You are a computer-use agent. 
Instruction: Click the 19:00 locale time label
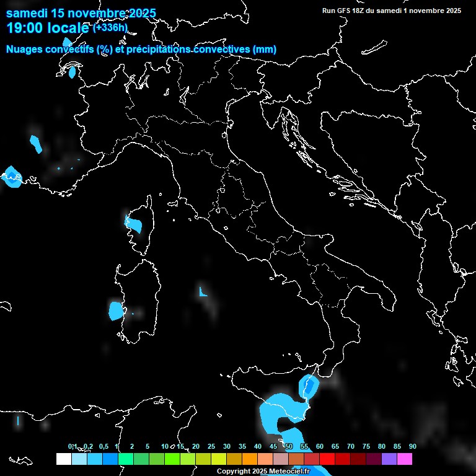click(48, 28)
